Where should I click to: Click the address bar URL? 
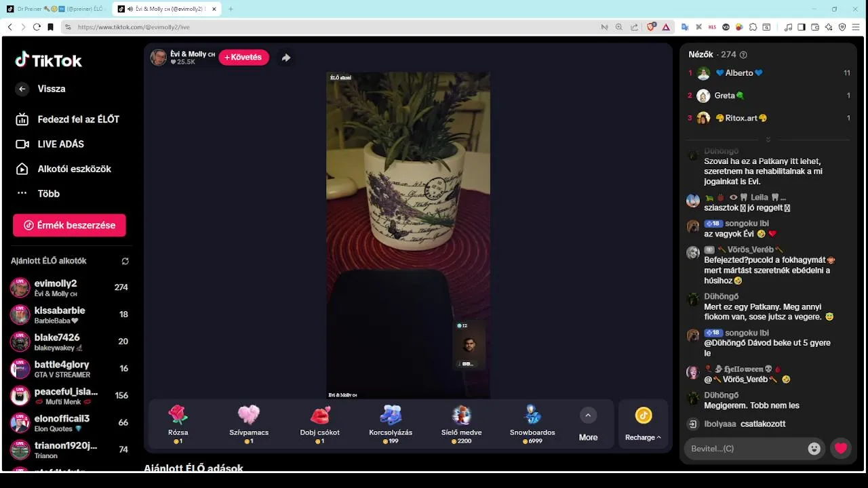point(134,27)
